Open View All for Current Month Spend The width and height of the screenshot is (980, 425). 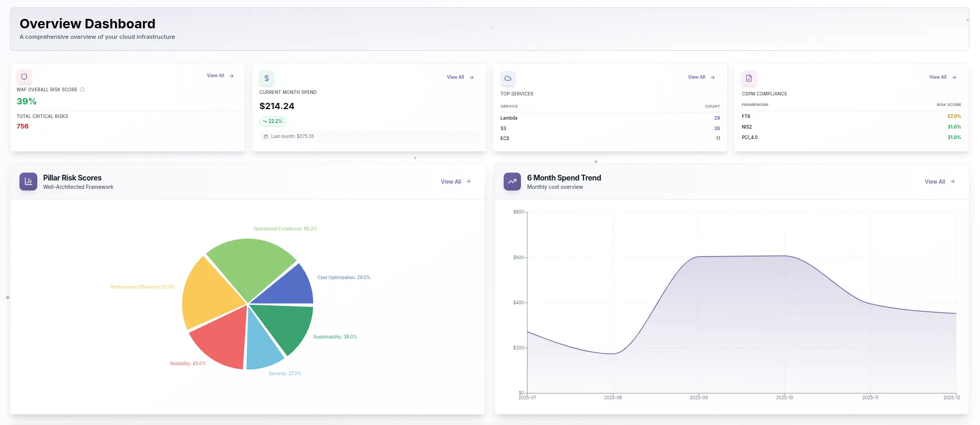(460, 77)
